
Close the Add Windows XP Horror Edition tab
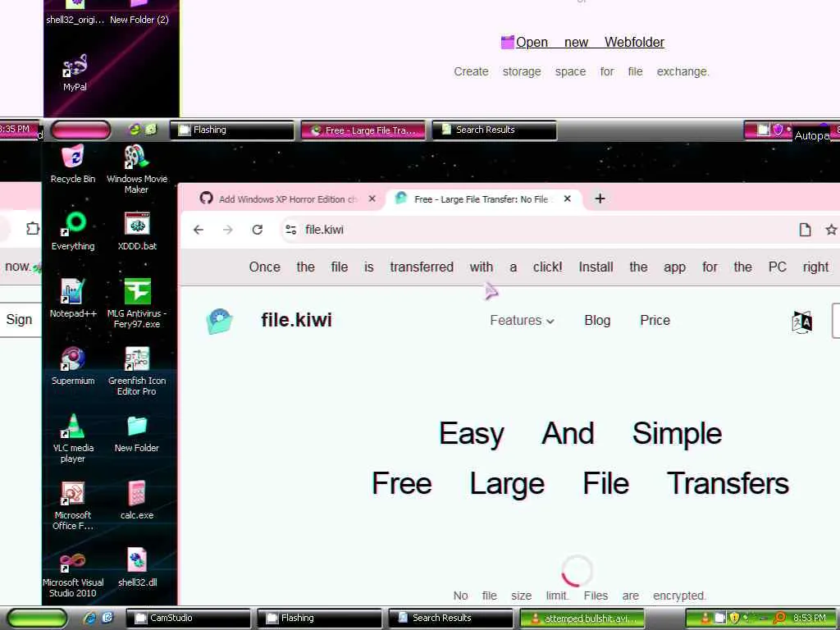point(372,199)
